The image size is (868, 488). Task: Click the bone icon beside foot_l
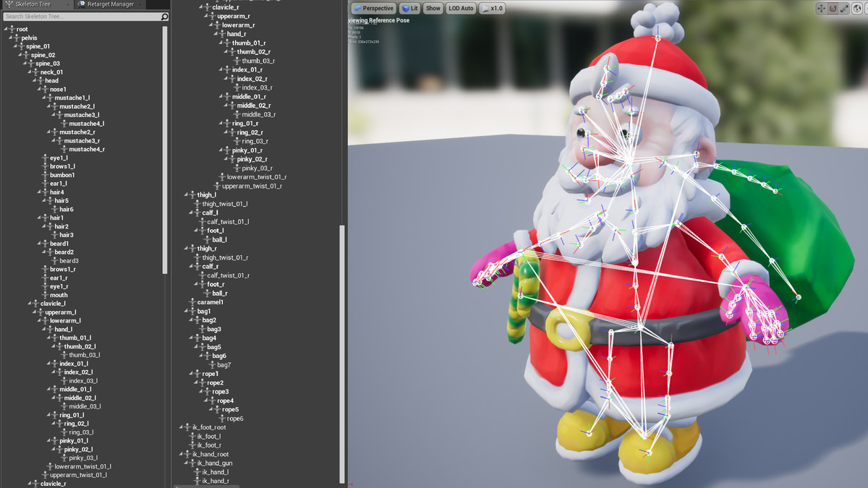pos(203,231)
